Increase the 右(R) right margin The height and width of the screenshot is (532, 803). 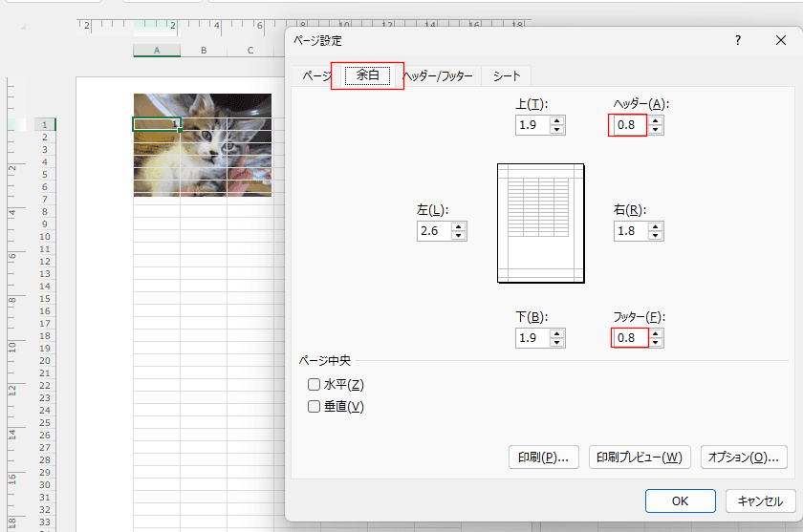pyautogui.click(x=656, y=227)
